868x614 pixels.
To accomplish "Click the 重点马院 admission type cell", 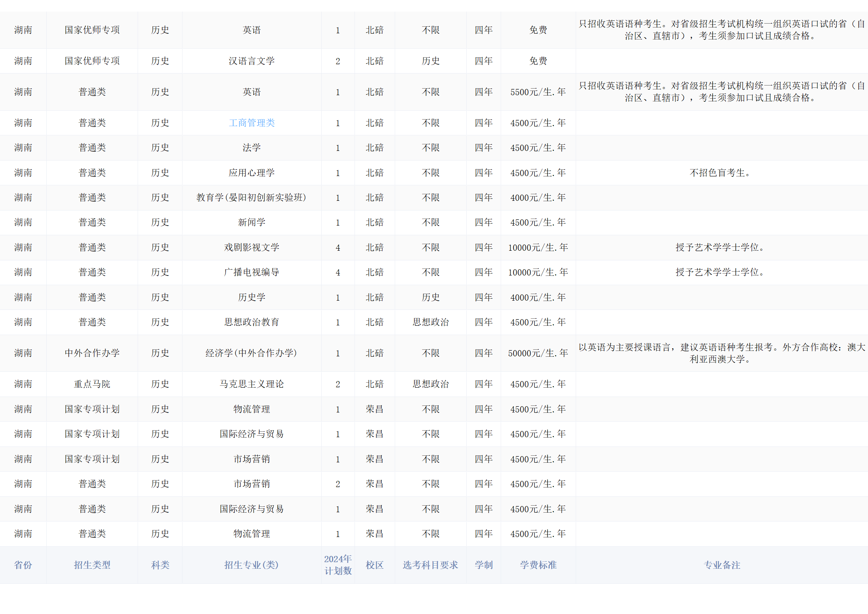I will [x=92, y=384].
